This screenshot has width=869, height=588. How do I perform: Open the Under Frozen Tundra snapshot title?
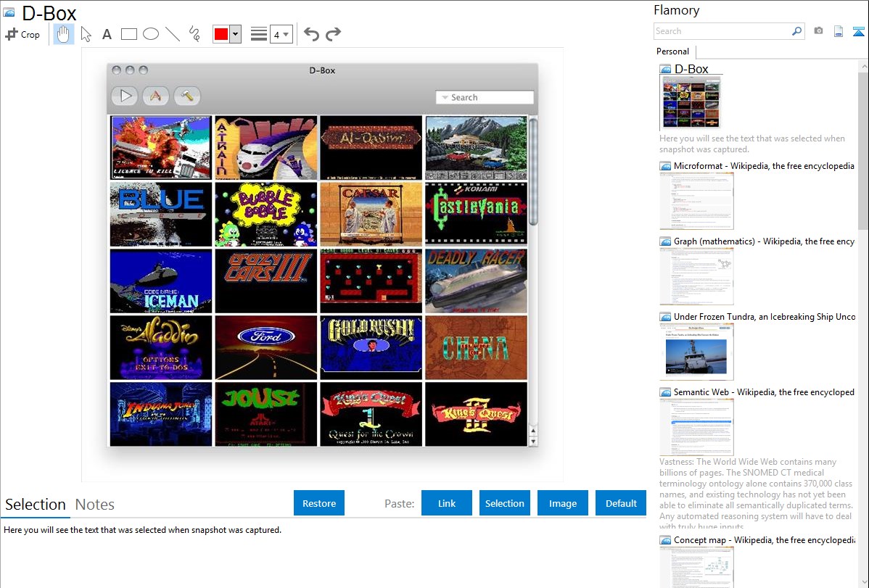765,316
